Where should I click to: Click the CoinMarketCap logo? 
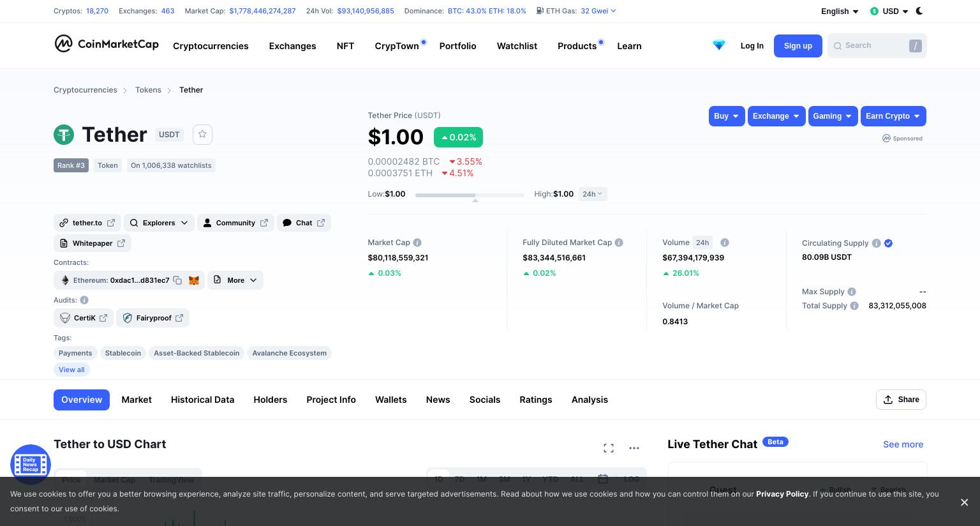pyautogui.click(x=106, y=43)
